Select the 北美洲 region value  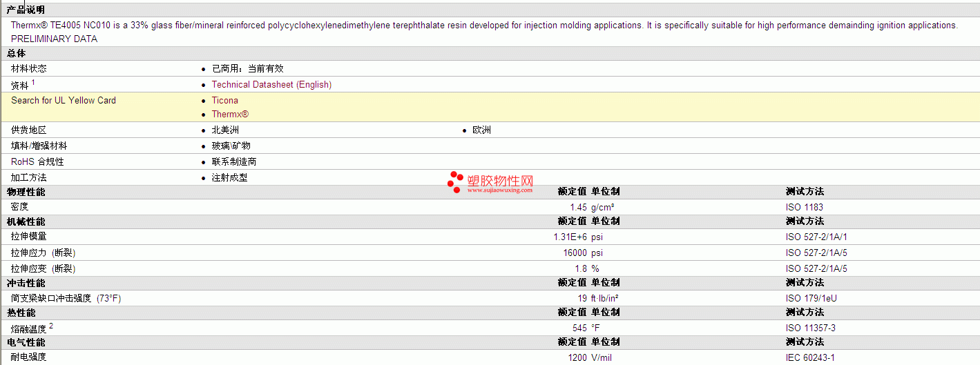pyautogui.click(x=225, y=130)
